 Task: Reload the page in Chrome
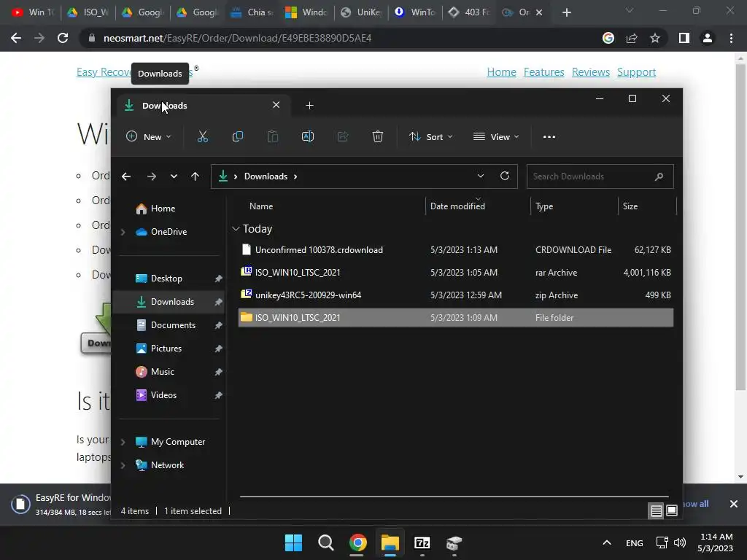[x=63, y=38]
